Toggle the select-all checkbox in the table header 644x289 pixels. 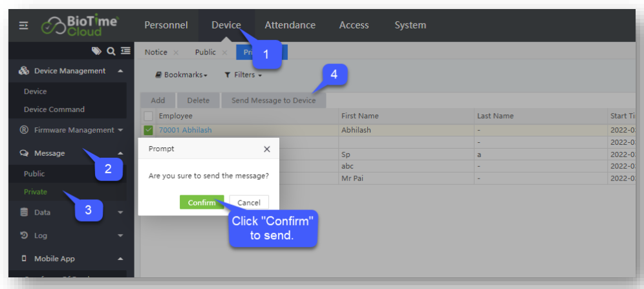pyautogui.click(x=148, y=116)
